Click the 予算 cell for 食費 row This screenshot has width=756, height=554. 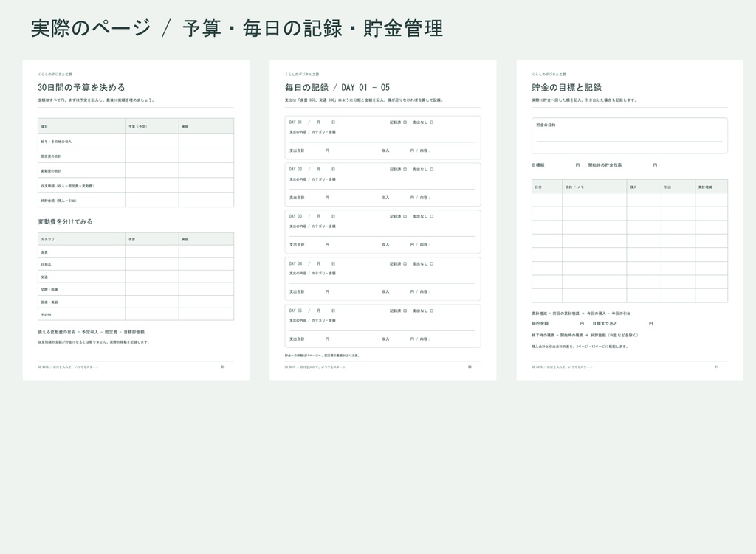click(152, 252)
